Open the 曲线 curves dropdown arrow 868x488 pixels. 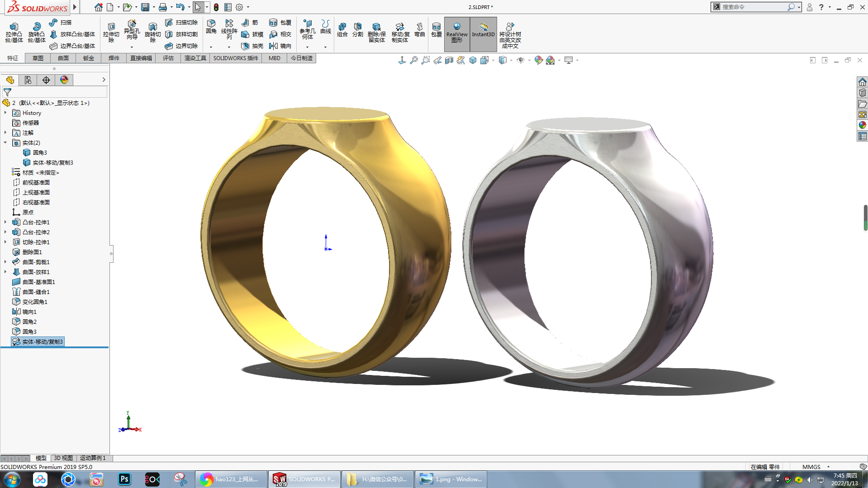coord(325,47)
